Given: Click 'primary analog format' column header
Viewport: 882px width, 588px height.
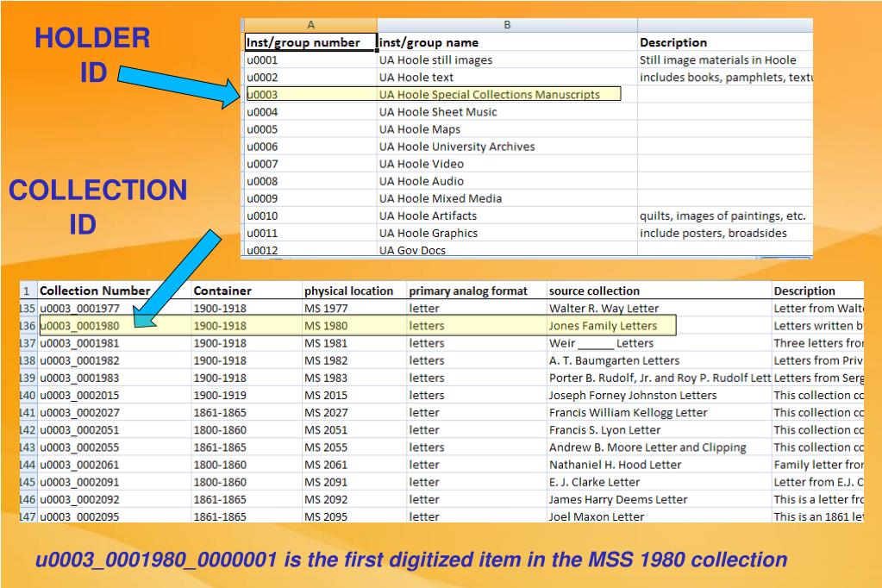Looking at the screenshot, I should [477, 291].
